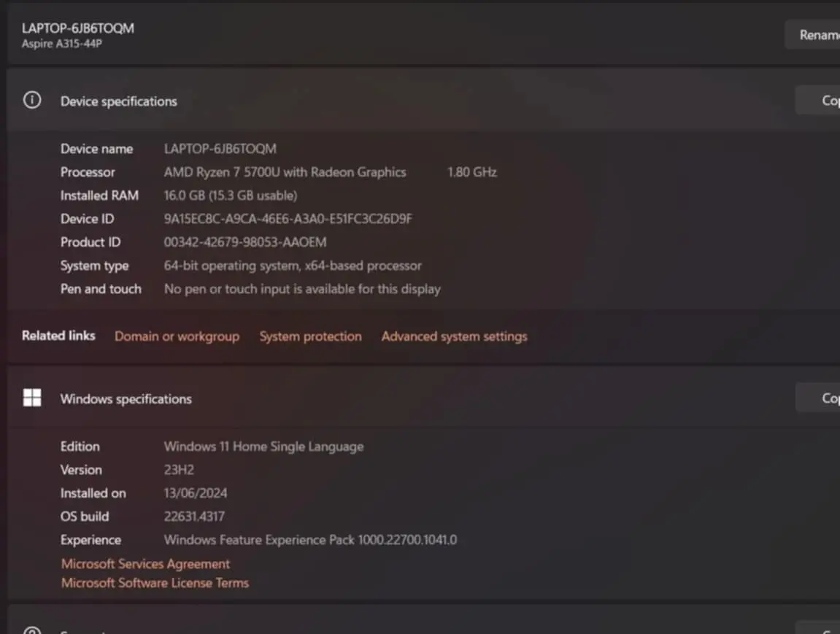840x634 pixels.
Task: Select the installed on date 13/06/2024
Action: coord(196,493)
